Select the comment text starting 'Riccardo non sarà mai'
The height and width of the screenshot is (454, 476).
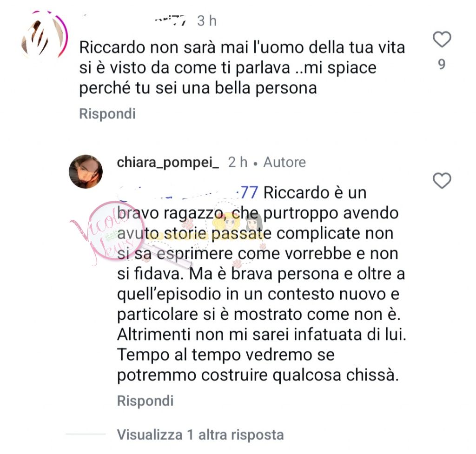[x=242, y=68]
